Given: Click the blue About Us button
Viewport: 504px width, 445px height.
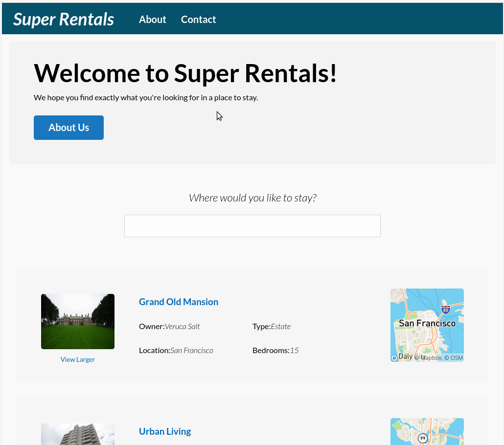Looking at the screenshot, I should pos(69,128).
